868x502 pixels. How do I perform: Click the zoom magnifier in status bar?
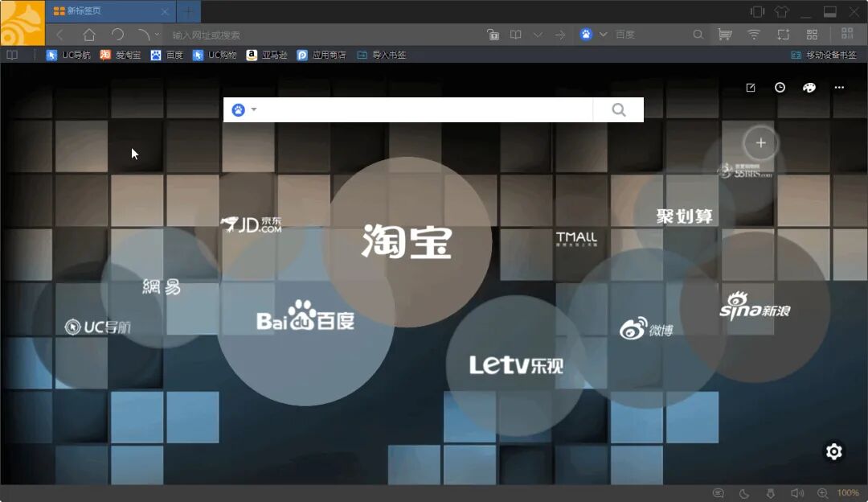[823, 493]
